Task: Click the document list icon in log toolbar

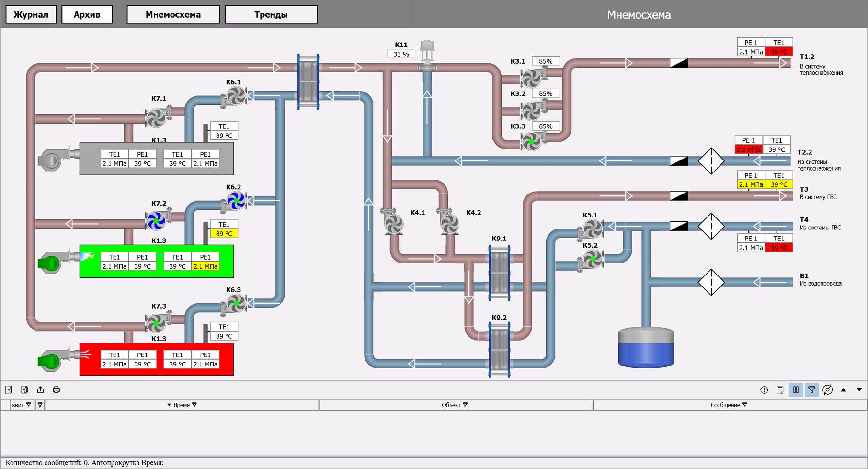Action: [780, 390]
